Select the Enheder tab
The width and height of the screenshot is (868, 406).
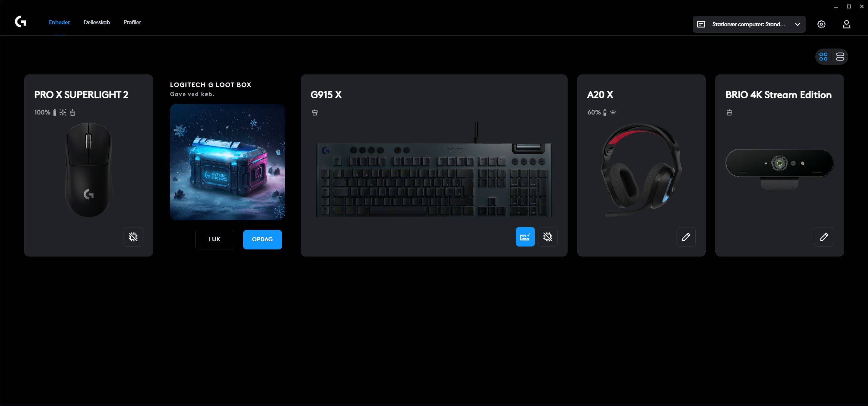(59, 22)
